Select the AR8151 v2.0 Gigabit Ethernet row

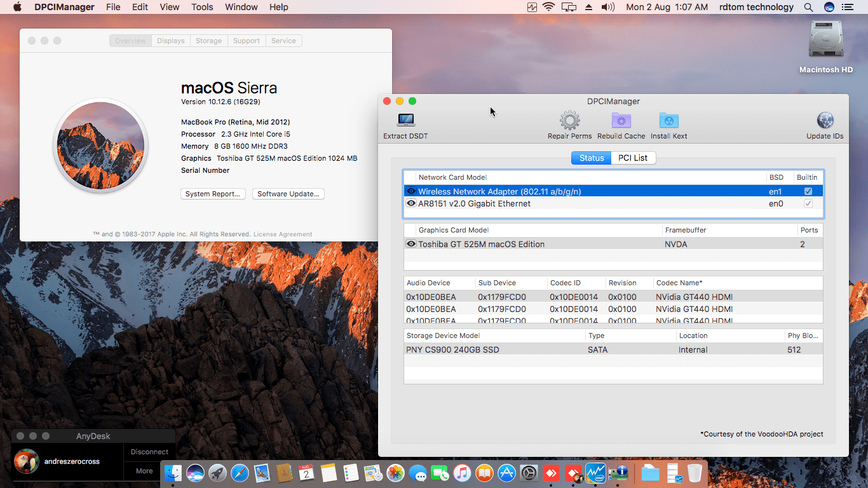(x=613, y=203)
